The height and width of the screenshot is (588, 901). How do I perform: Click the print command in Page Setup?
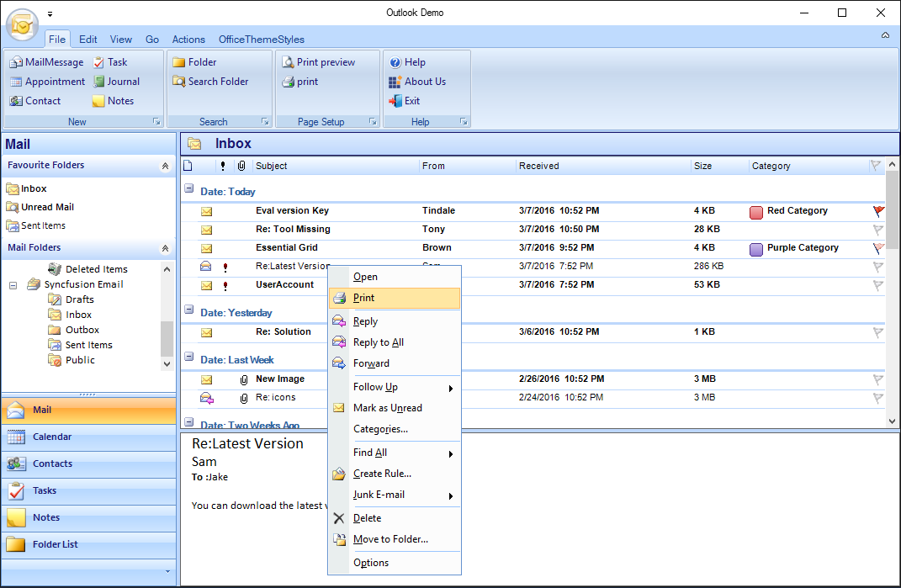(x=300, y=82)
